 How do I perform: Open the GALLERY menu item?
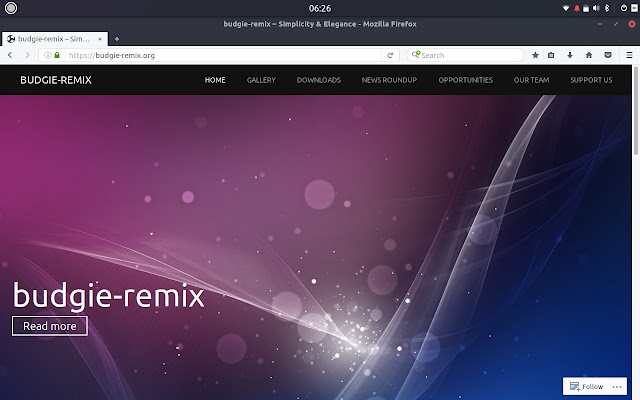[x=261, y=80]
